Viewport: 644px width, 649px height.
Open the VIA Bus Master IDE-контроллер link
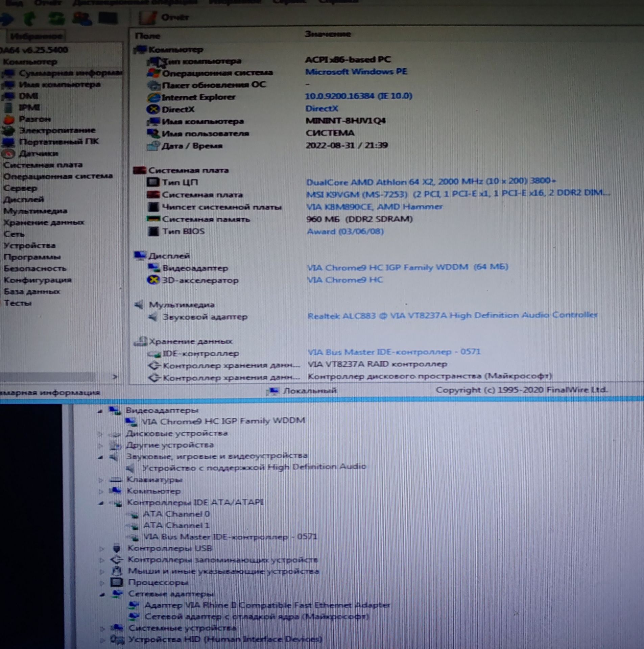394,352
